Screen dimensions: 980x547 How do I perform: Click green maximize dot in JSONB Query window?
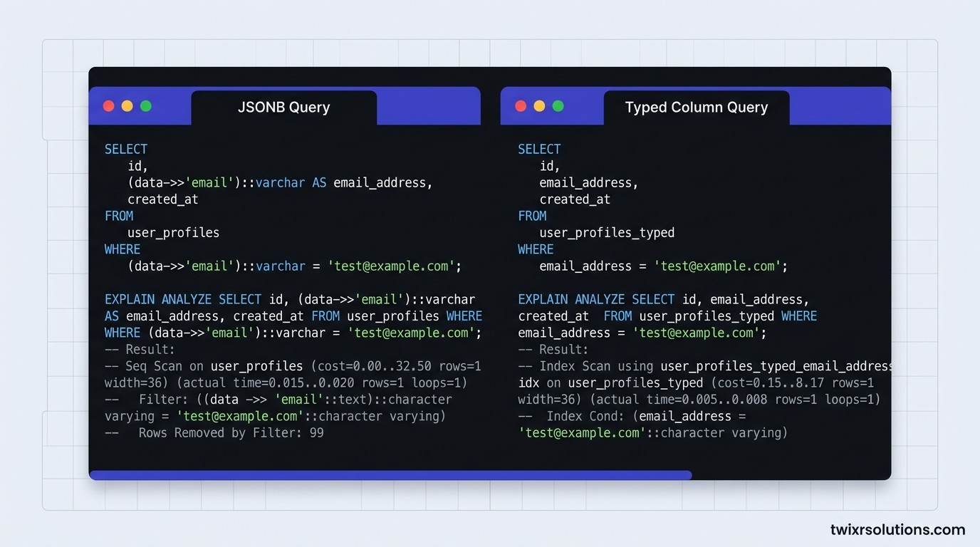(x=146, y=106)
